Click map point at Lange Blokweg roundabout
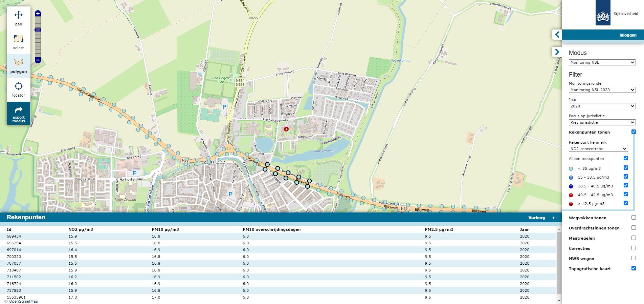Screen dimensions: 644x304 click(x=229, y=148)
